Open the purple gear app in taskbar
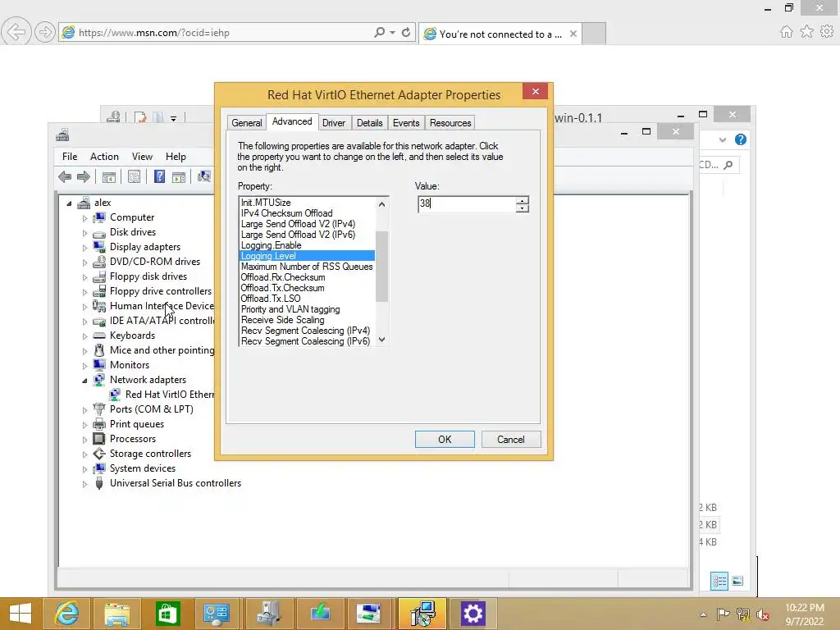This screenshot has height=630, width=840. [x=472, y=614]
